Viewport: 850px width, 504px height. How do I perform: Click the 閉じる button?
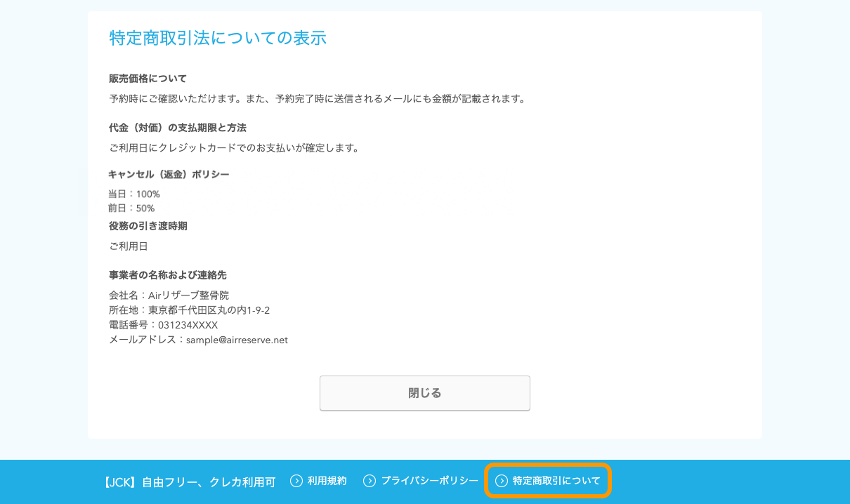pos(424,393)
